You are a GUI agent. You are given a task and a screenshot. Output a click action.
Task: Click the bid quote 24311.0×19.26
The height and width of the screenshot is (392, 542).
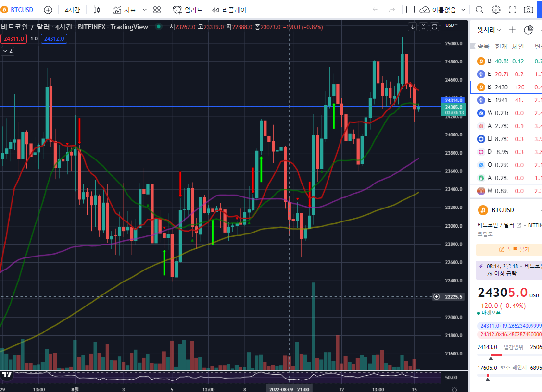(x=509, y=326)
